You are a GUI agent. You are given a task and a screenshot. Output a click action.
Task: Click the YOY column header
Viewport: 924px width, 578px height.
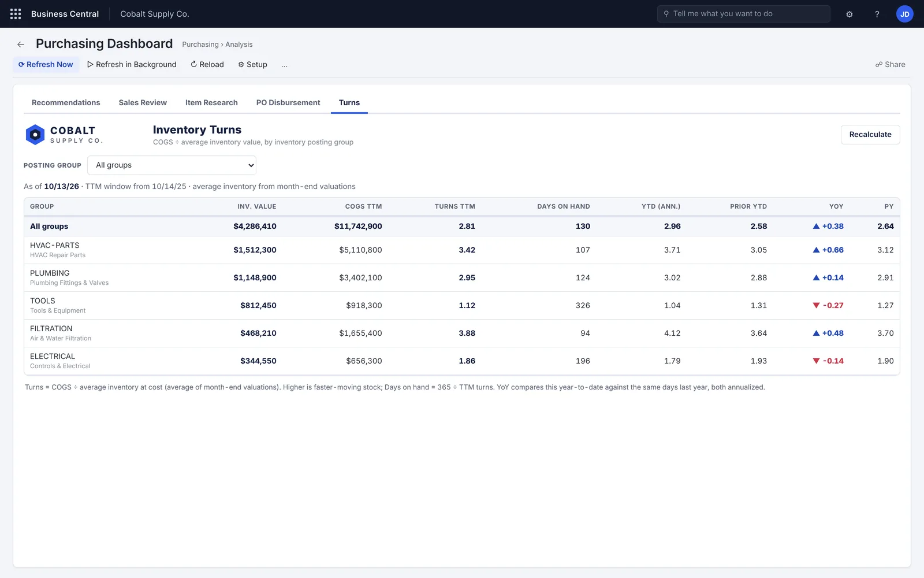(836, 206)
